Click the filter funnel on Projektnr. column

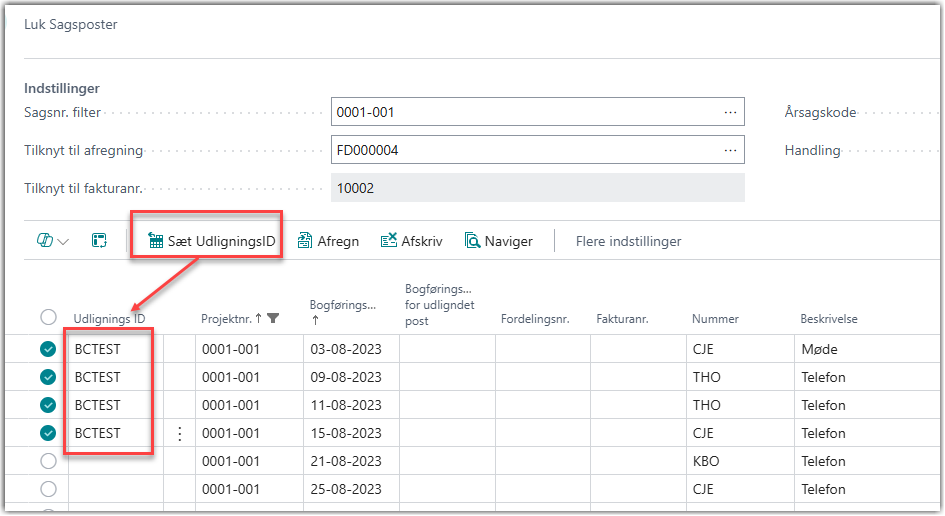coord(273,319)
